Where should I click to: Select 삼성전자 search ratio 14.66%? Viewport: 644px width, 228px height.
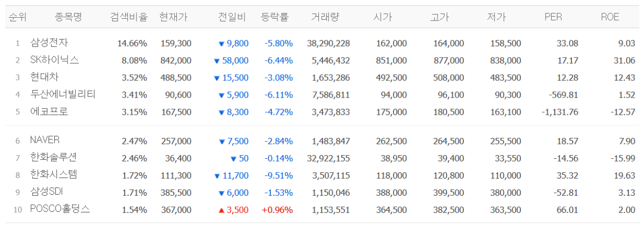tap(133, 43)
